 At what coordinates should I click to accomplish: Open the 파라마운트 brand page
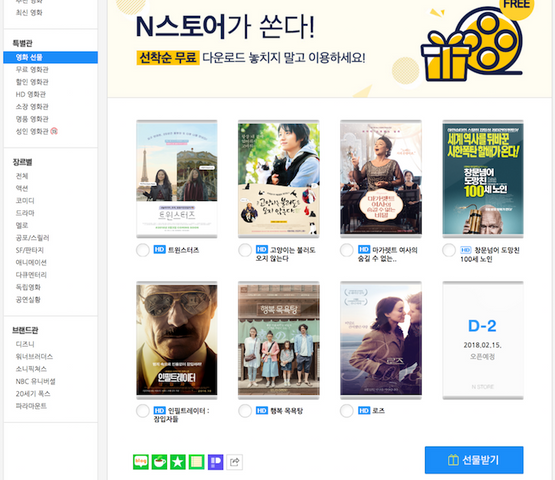[31, 406]
